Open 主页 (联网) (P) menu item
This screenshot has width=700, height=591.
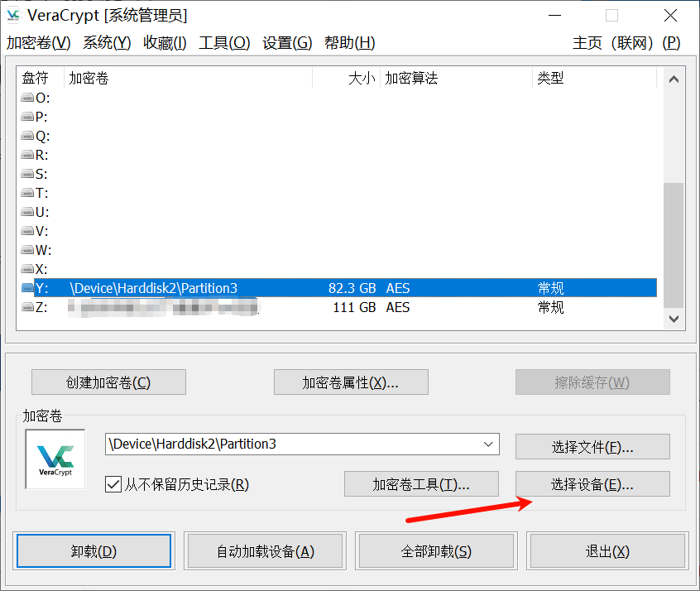626,43
